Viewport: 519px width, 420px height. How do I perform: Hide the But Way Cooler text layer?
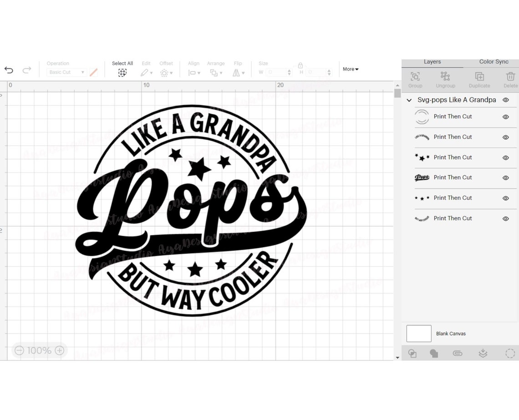tap(506, 218)
